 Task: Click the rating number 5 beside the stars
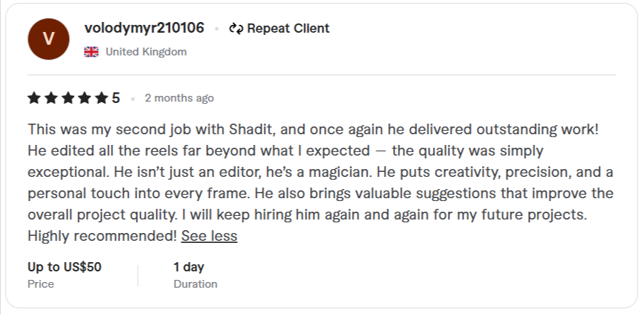pos(116,98)
